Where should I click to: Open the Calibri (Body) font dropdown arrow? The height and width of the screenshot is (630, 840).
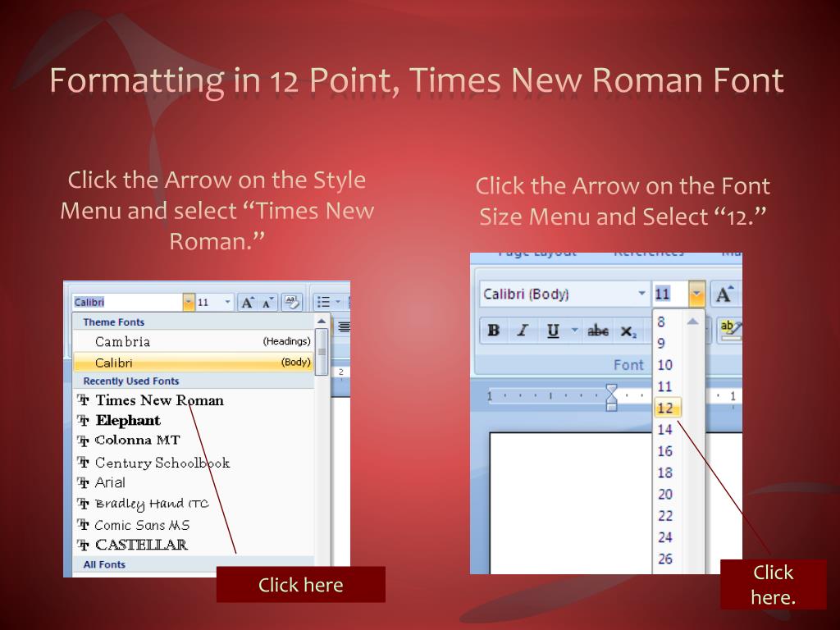coord(641,294)
